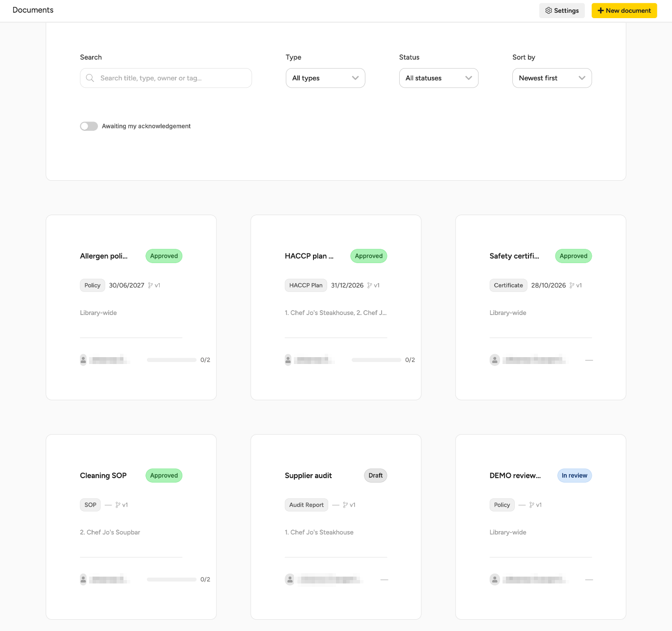This screenshot has height=631, width=672.
Task: Click the owner avatar on the HACCP plan card
Action: click(288, 360)
